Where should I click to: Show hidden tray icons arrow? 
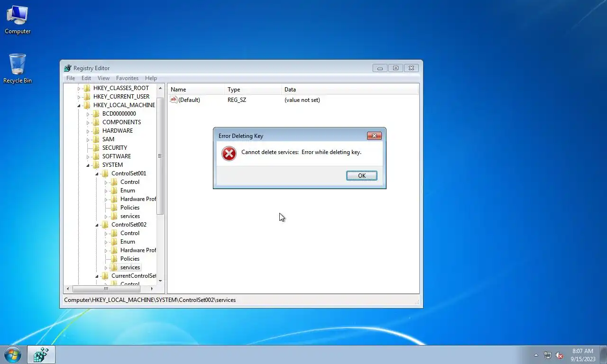(x=536, y=355)
